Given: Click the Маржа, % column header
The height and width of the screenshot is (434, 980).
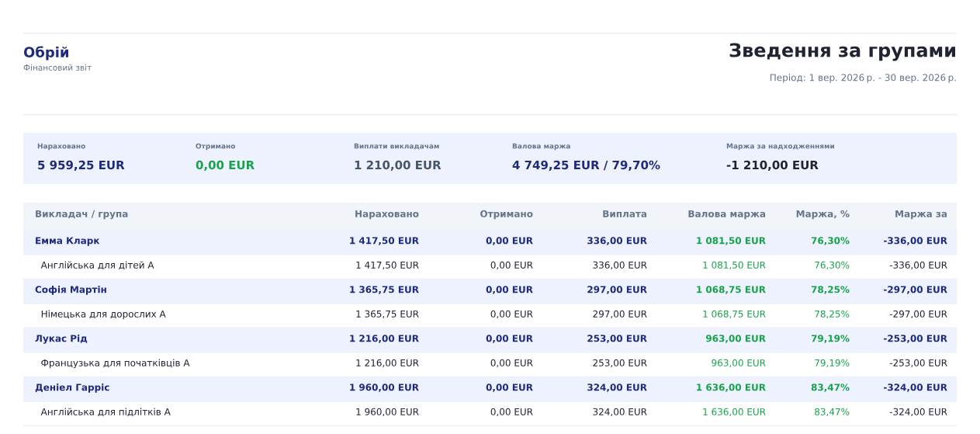Looking at the screenshot, I should coord(822,214).
